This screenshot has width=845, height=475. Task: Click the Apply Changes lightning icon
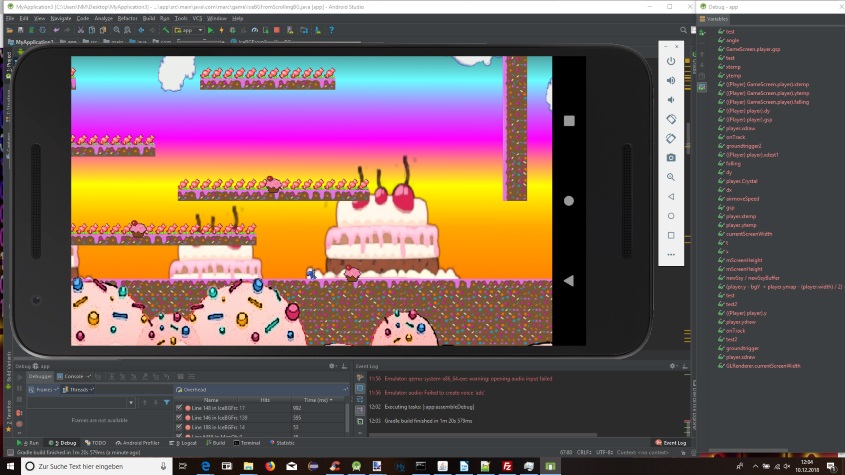click(x=221, y=30)
